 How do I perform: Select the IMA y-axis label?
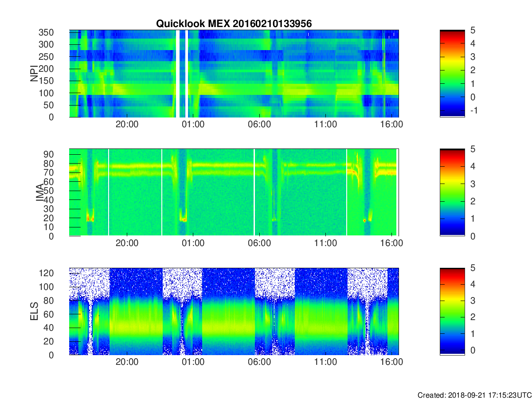[x=39, y=192]
